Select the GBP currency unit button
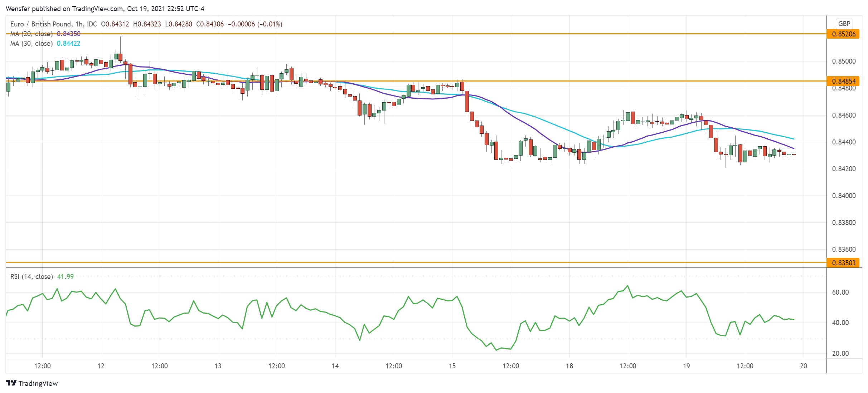 844,24
